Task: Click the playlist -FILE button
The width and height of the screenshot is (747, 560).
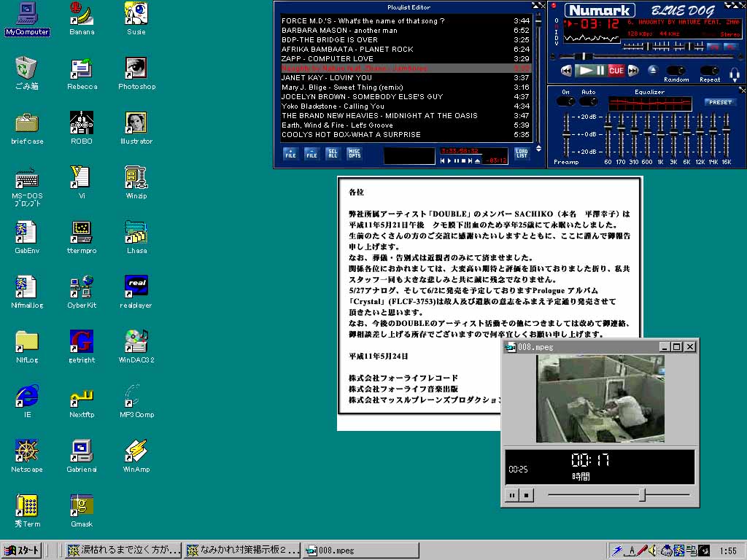Action: coord(311,153)
